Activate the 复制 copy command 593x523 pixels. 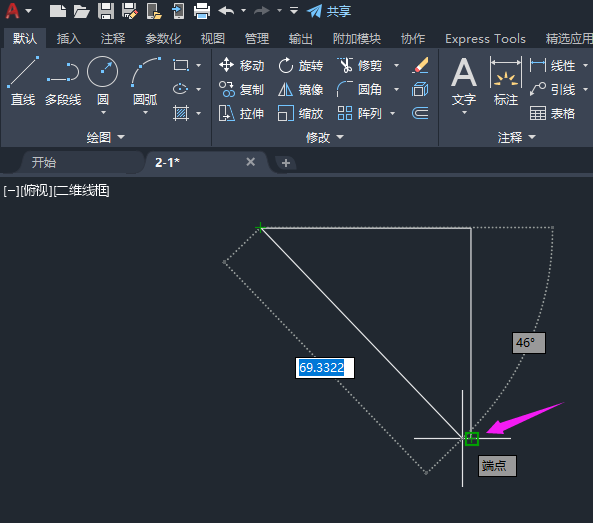pyautogui.click(x=241, y=90)
